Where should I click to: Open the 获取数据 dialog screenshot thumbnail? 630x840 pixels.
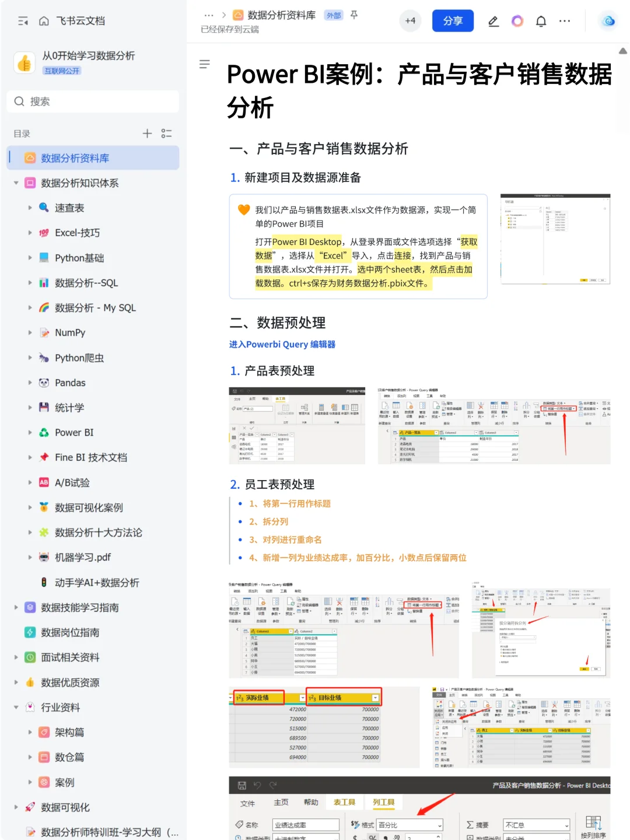coord(555,239)
